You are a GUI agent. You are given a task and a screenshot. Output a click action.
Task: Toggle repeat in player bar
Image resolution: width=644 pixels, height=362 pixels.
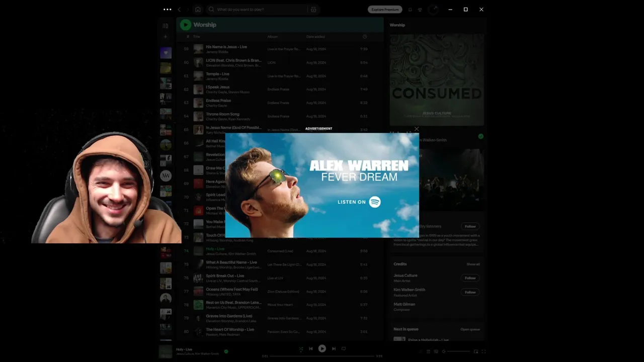pyautogui.click(x=344, y=349)
